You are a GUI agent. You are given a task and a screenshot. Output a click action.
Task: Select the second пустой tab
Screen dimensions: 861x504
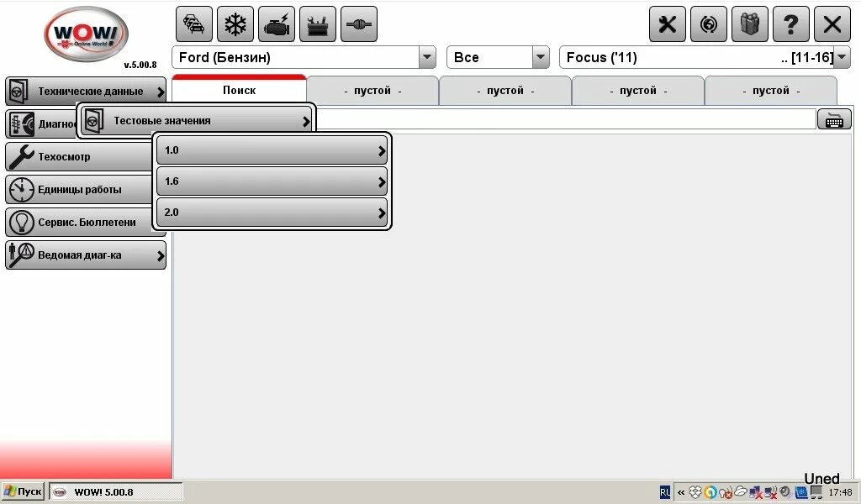(x=505, y=91)
